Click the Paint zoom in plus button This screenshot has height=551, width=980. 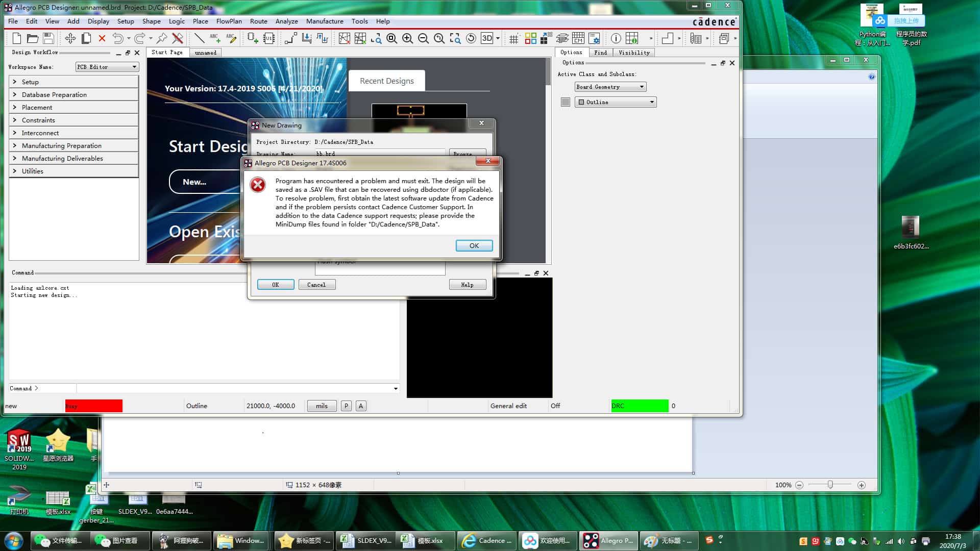point(862,485)
